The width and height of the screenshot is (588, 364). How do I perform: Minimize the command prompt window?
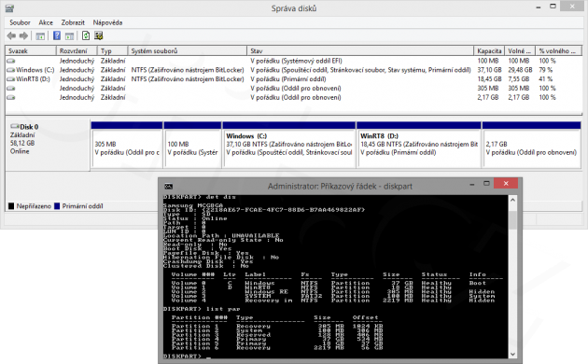471,184
